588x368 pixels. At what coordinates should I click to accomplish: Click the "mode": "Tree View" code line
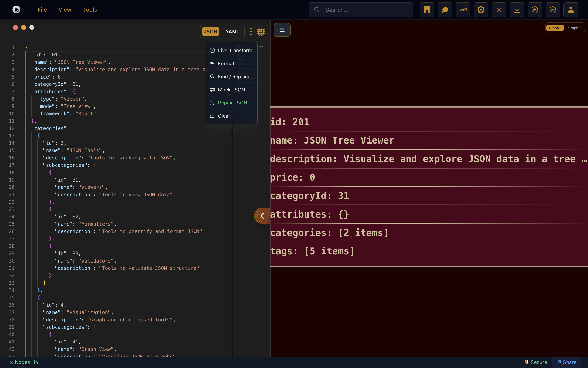pyautogui.click(x=66, y=106)
